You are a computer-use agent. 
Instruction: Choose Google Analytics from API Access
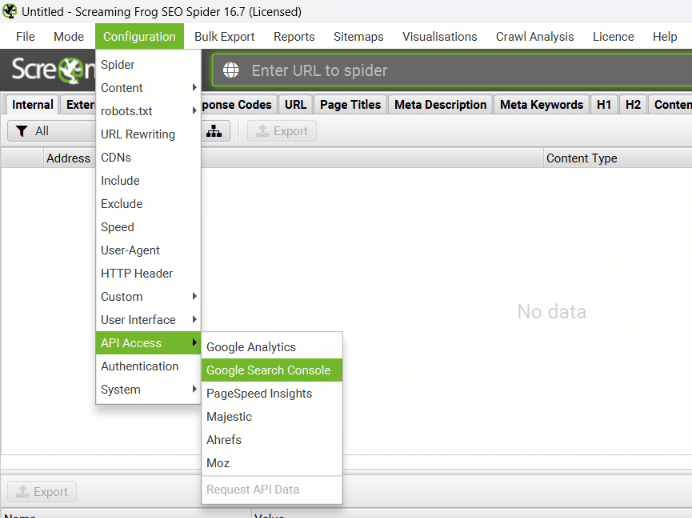[251, 347]
